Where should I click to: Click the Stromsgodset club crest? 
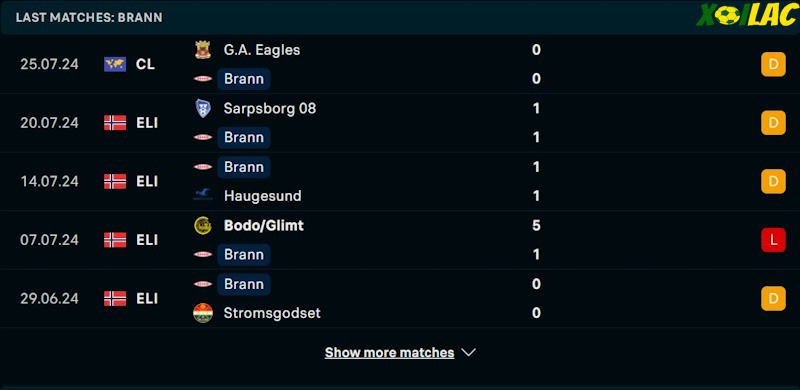pos(203,313)
